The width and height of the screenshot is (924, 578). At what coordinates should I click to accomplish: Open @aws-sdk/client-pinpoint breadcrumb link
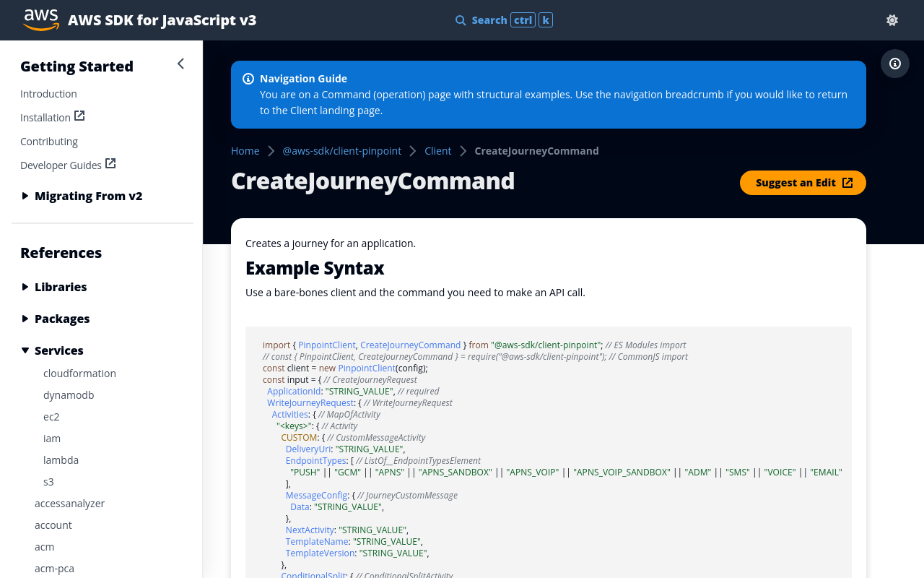pos(341,151)
